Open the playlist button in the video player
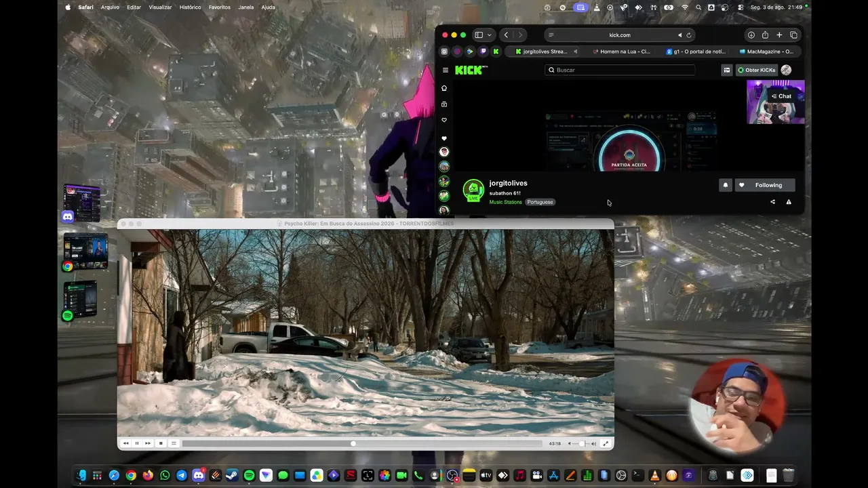The width and height of the screenshot is (868, 488). tap(174, 443)
